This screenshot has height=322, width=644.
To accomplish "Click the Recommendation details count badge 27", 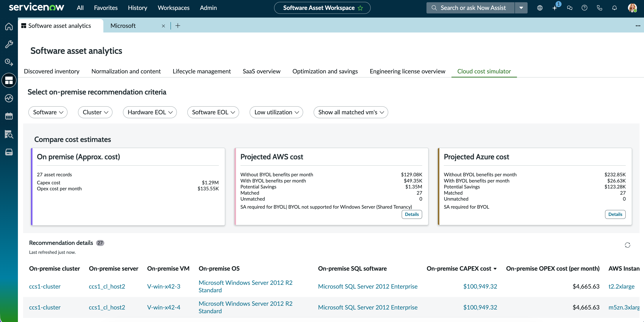I will (100, 243).
